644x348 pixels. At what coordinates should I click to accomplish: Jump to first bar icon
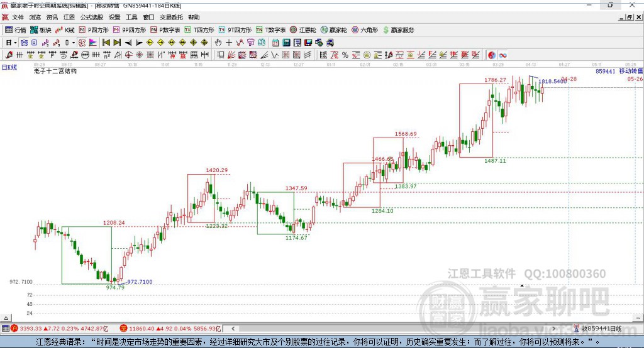click(x=106, y=43)
